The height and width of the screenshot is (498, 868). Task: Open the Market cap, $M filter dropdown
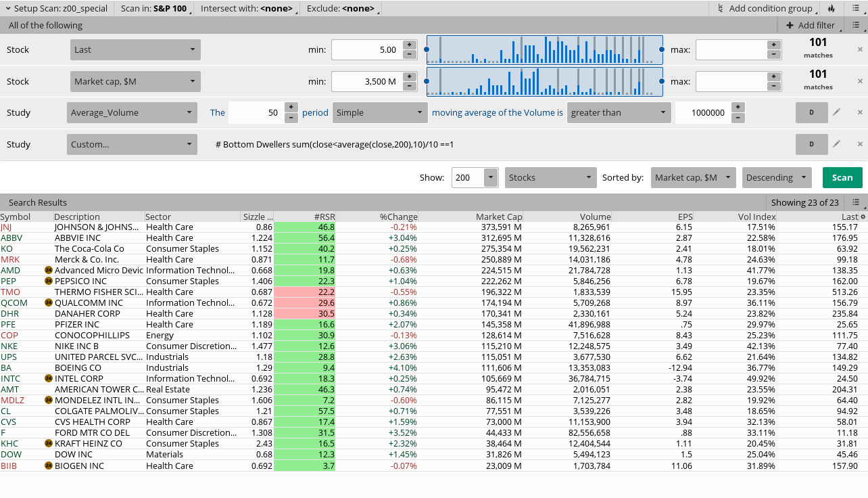pos(135,81)
